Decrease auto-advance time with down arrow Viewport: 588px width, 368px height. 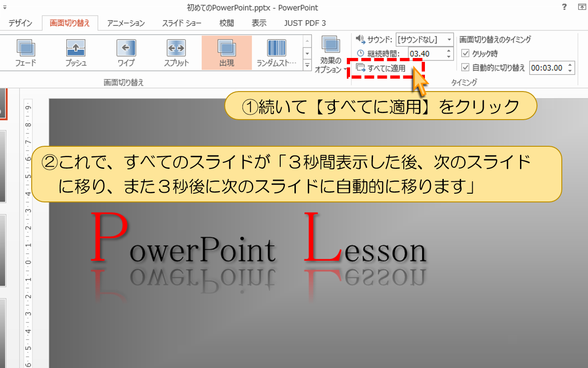click(x=570, y=71)
